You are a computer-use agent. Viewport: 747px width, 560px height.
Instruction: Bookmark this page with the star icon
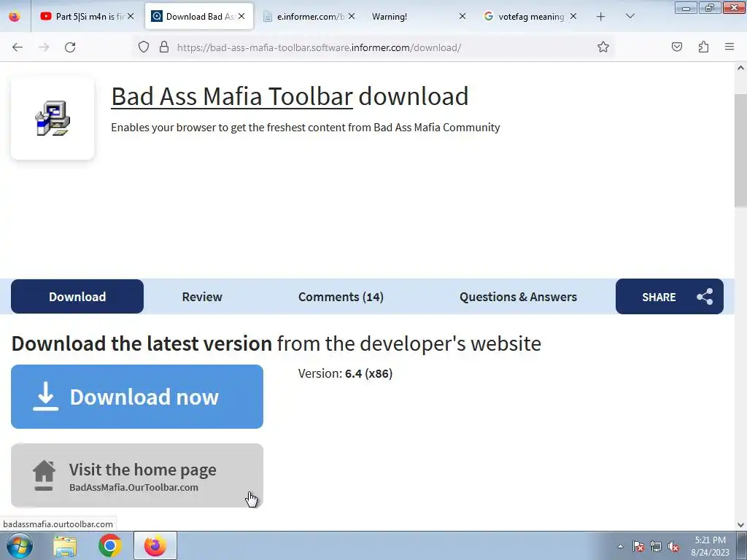point(603,47)
